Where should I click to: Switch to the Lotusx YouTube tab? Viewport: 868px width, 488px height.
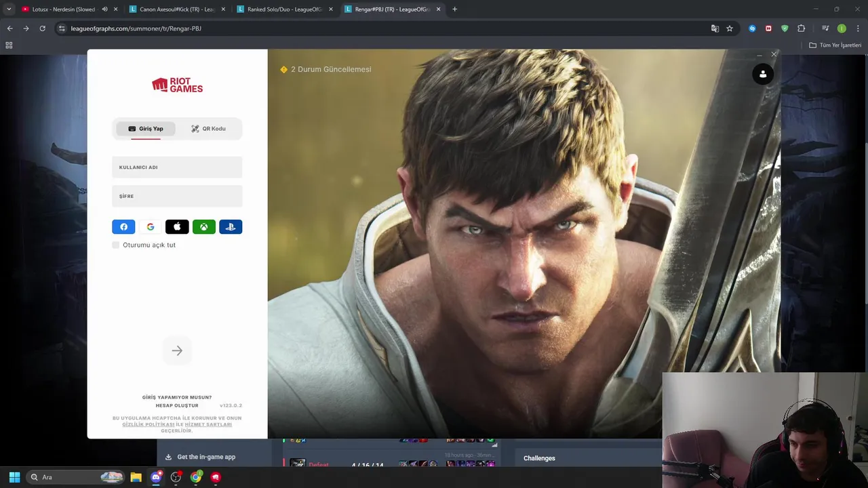click(x=63, y=9)
